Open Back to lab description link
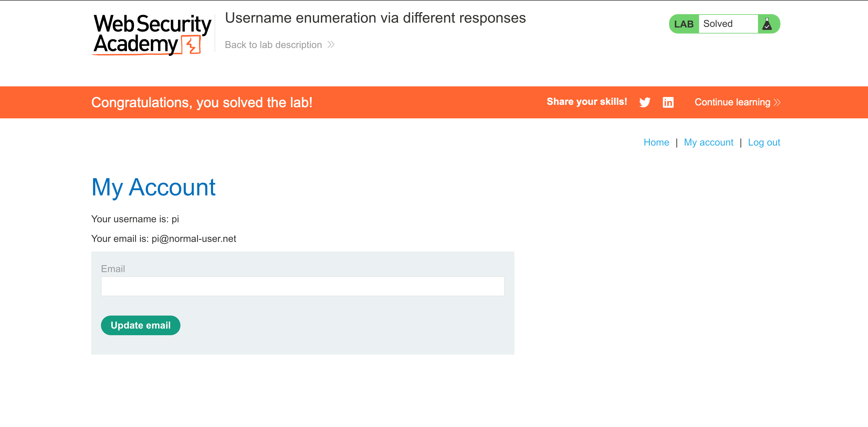This screenshot has height=427, width=868. (273, 45)
